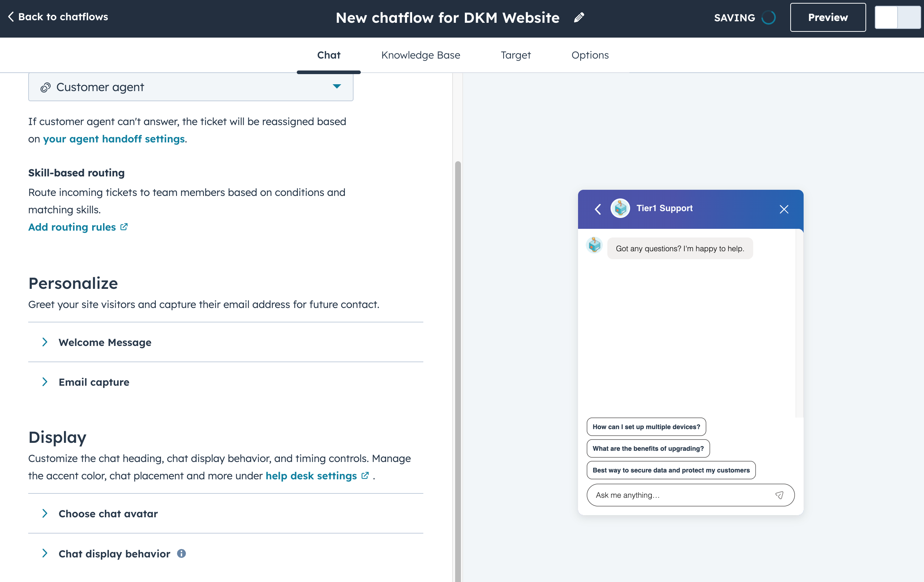Click the back arrow inside the chat preview
This screenshot has height=582, width=924.
coord(598,209)
